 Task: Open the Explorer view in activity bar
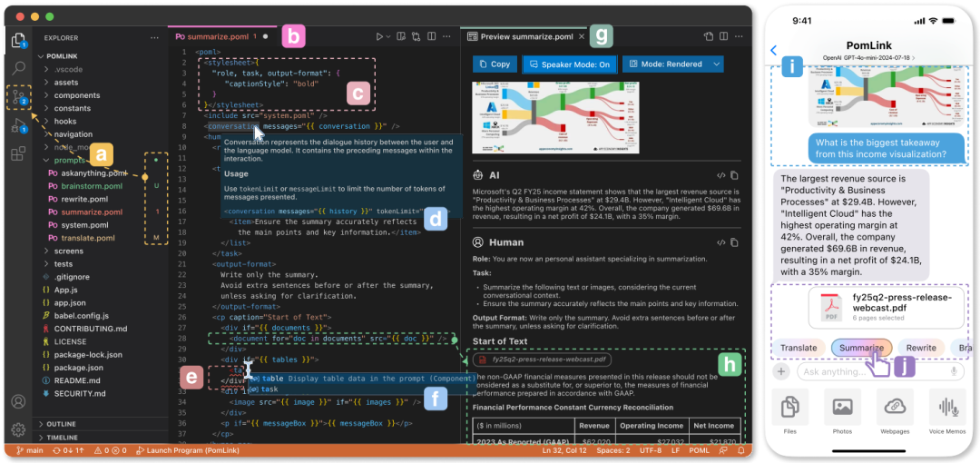click(x=18, y=40)
